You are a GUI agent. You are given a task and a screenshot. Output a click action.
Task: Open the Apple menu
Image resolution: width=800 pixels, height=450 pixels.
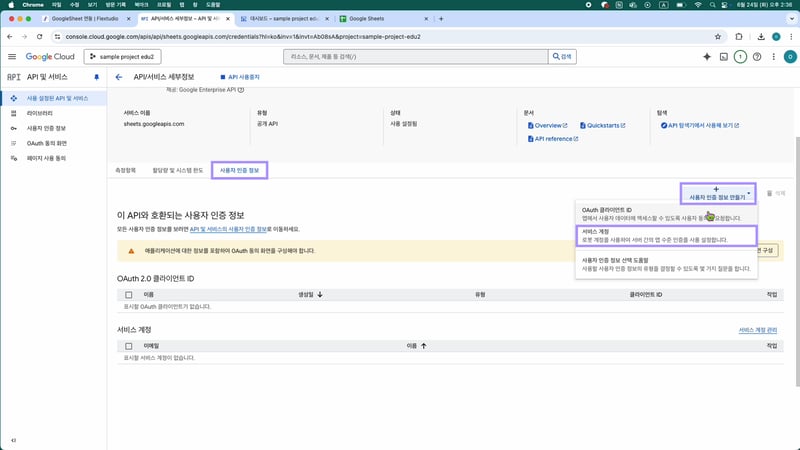click(11, 5)
